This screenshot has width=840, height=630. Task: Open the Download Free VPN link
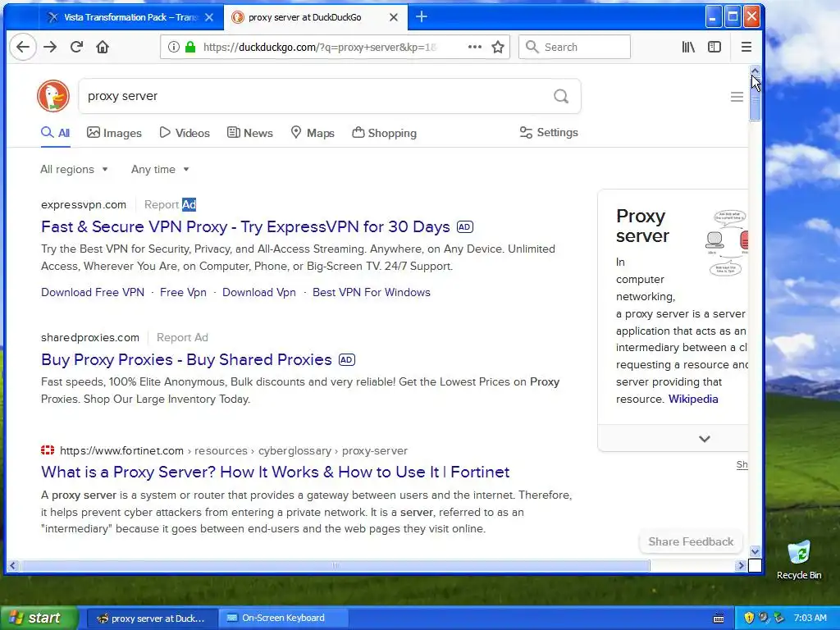tap(93, 293)
